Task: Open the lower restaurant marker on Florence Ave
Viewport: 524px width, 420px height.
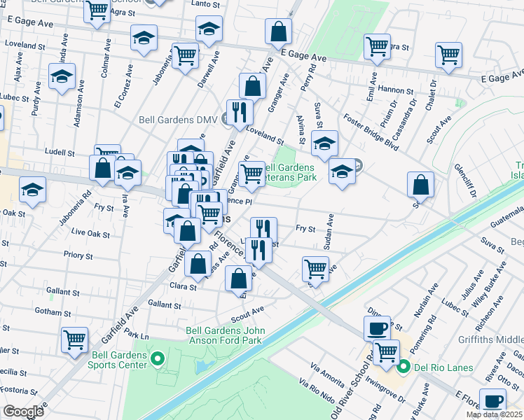Action: (258, 251)
